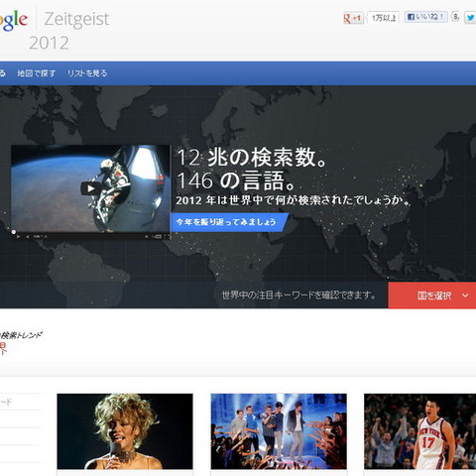
Task: Play the space jump video via center play button
Action: tap(90, 188)
